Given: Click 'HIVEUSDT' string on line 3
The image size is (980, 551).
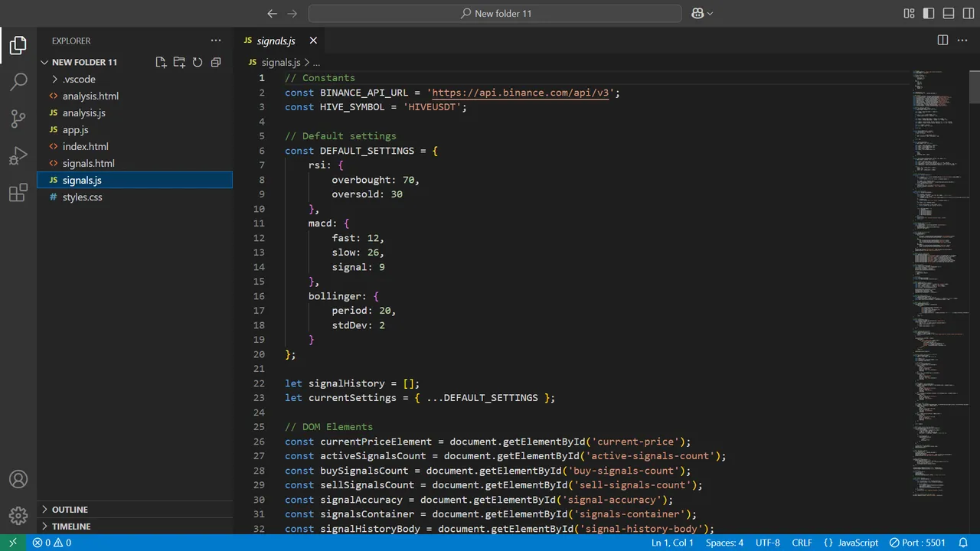Looking at the screenshot, I should pos(432,107).
